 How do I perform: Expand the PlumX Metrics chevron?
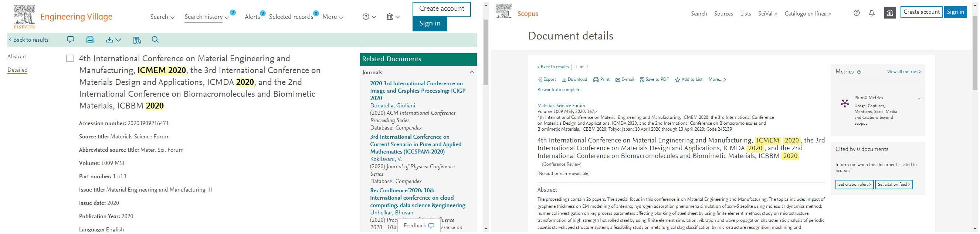(x=919, y=99)
